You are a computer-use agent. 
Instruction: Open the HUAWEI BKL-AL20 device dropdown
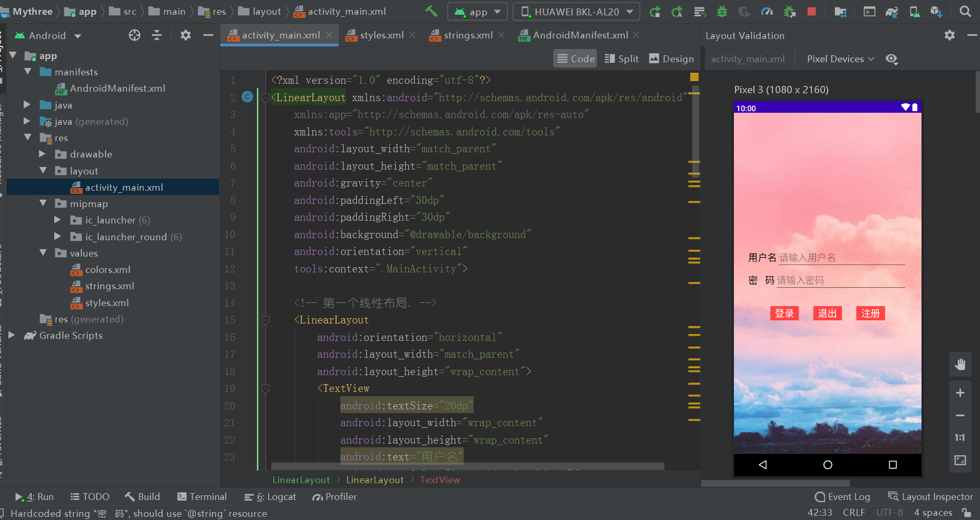576,12
